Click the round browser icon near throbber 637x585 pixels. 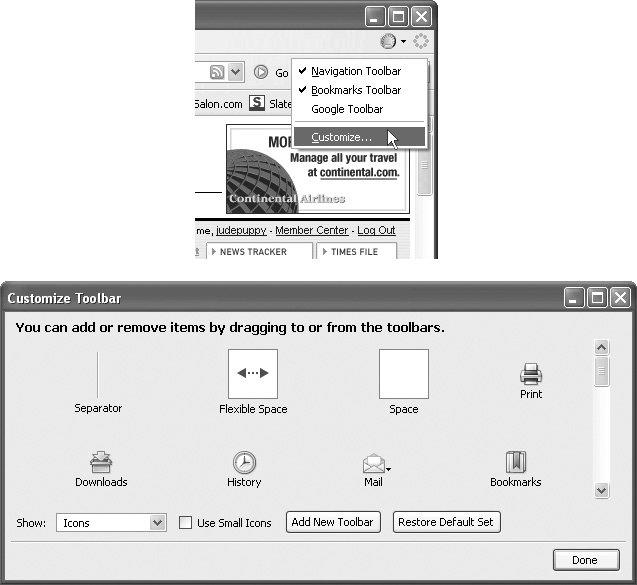(388, 41)
